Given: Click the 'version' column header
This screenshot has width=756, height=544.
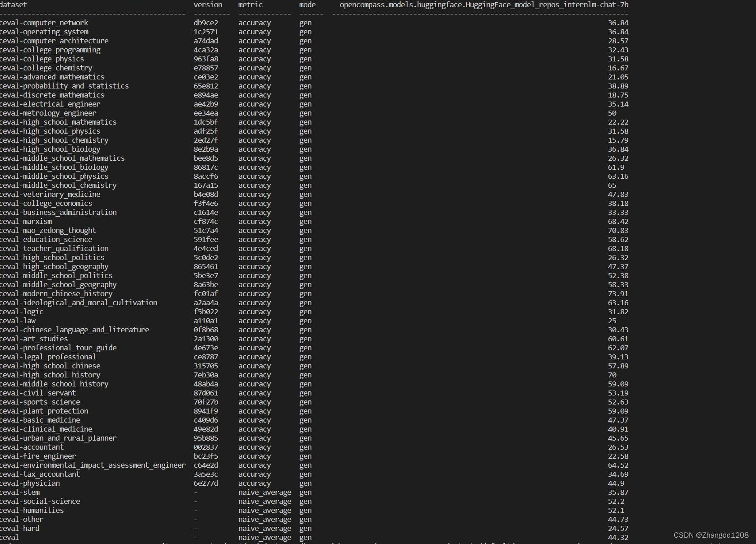Looking at the screenshot, I should coord(208,5).
